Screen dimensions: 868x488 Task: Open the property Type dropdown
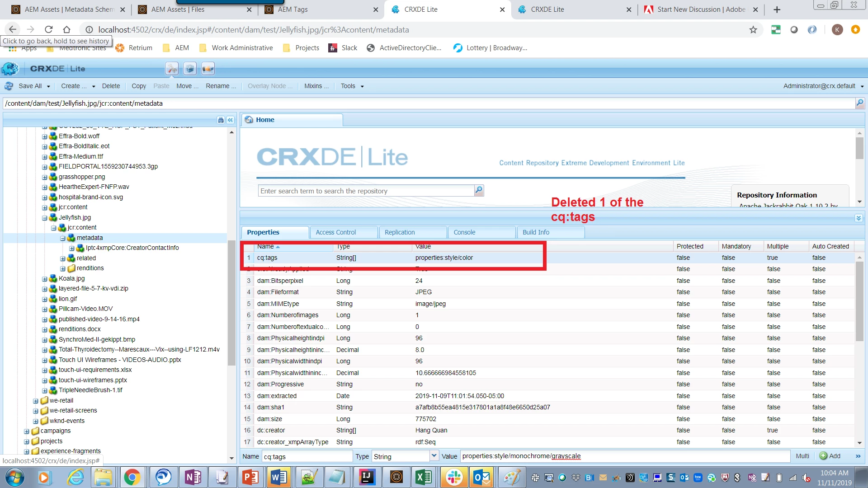434,456
